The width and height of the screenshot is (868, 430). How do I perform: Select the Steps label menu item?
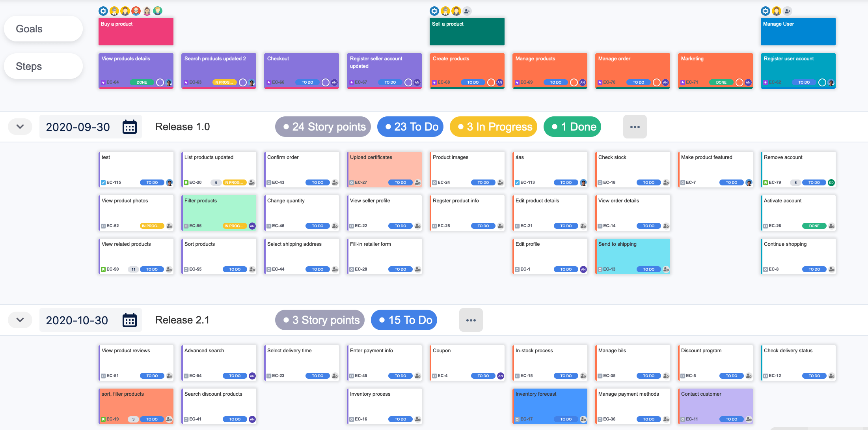pos(43,66)
